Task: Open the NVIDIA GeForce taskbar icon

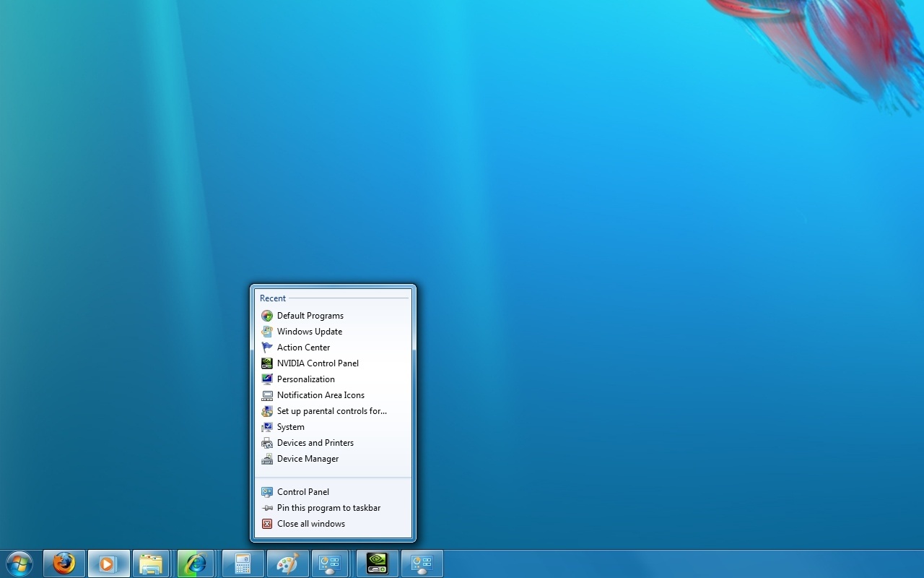Action: coord(376,563)
